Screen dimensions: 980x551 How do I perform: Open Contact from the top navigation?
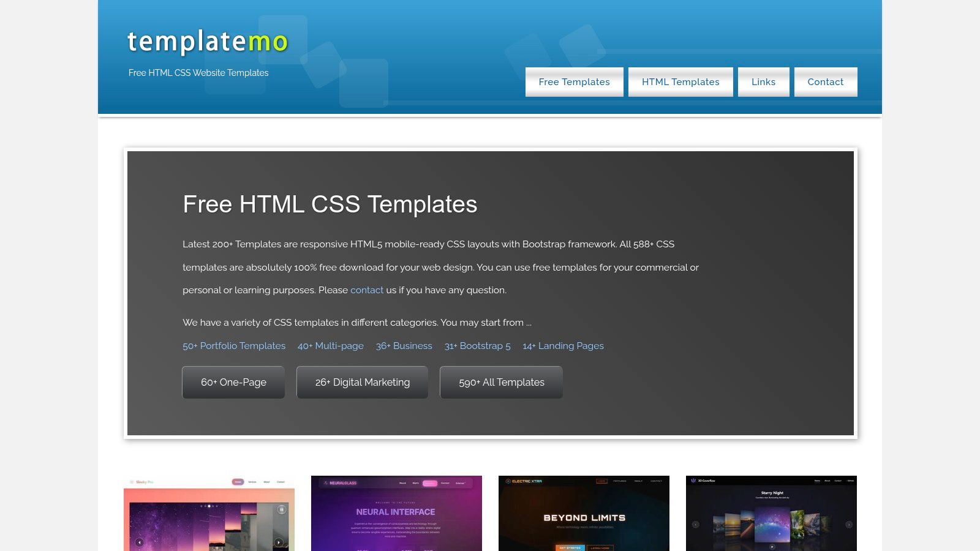coord(825,82)
